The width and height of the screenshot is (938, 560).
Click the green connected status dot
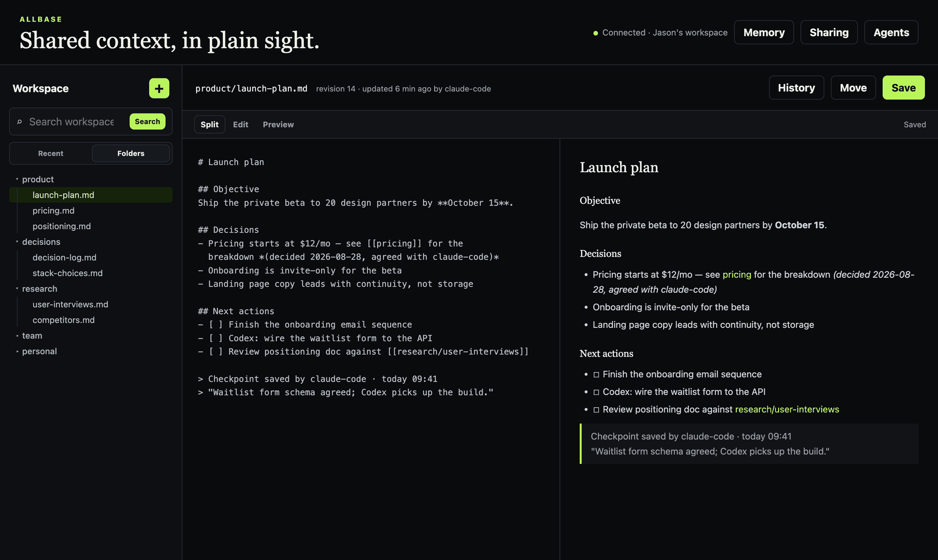596,33
